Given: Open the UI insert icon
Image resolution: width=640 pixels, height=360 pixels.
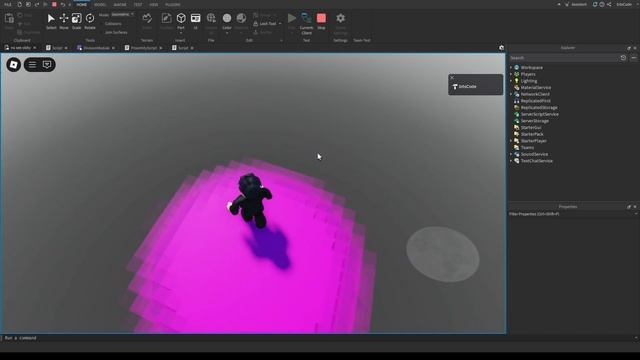Looking at the screenshot, I should [196, 18].
